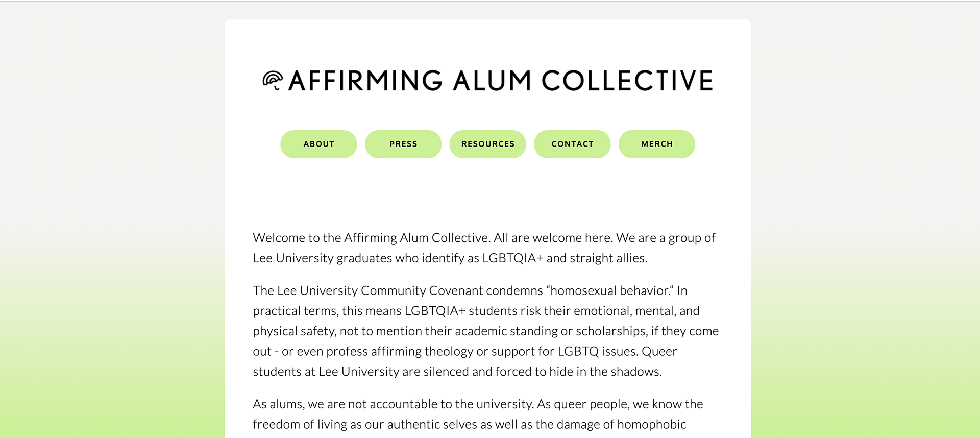Click the paragraph beginning "As alums"
The height and width of the screenshot is (438, 980).
[478, 414]
